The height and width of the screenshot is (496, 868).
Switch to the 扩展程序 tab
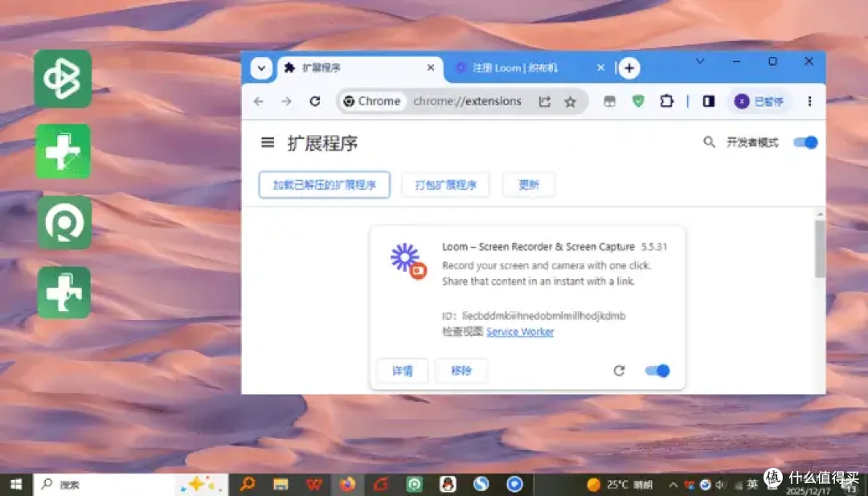pos(360,68)
